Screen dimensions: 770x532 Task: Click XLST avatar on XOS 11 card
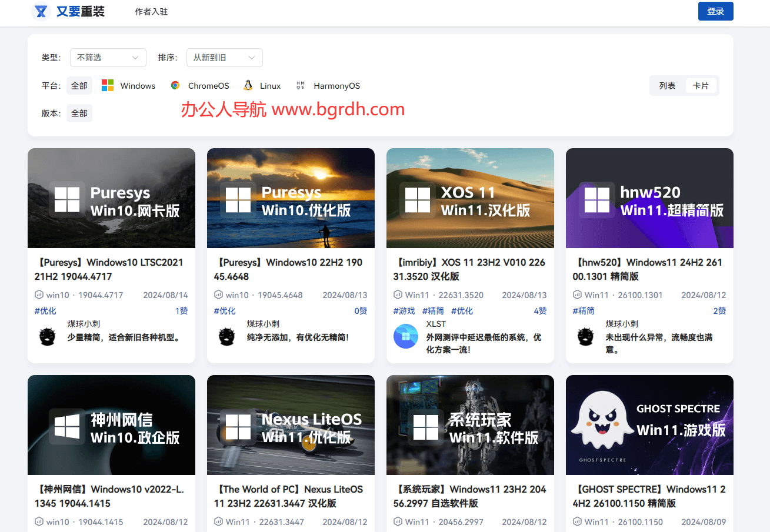point(406,336)
